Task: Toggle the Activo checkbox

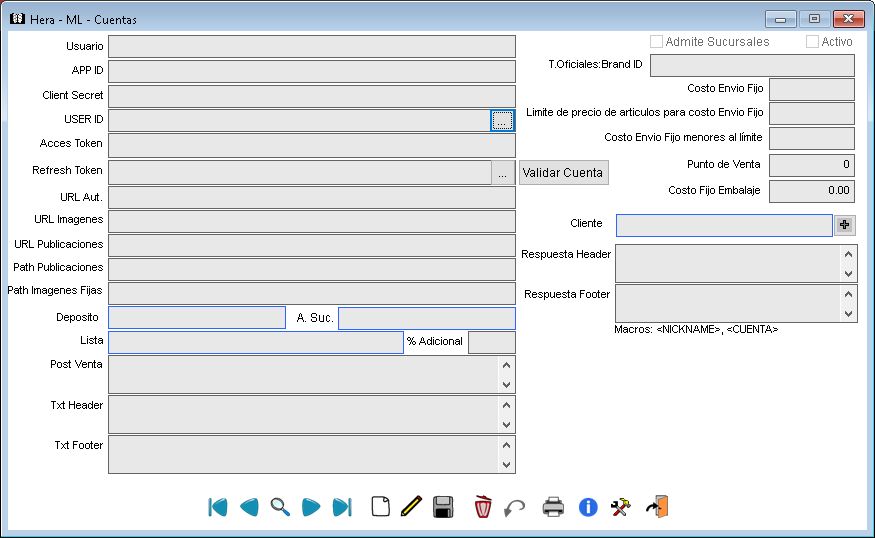Action: [x=813, y=42]
